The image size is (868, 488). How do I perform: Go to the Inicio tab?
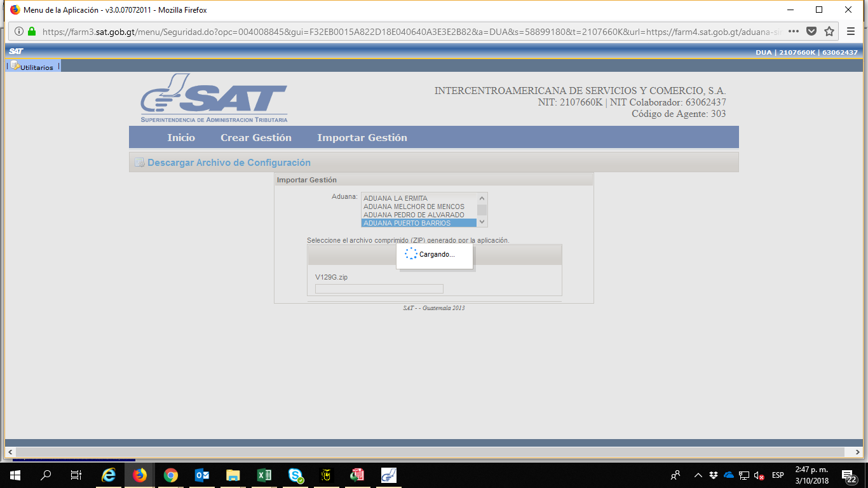[181, 138]
